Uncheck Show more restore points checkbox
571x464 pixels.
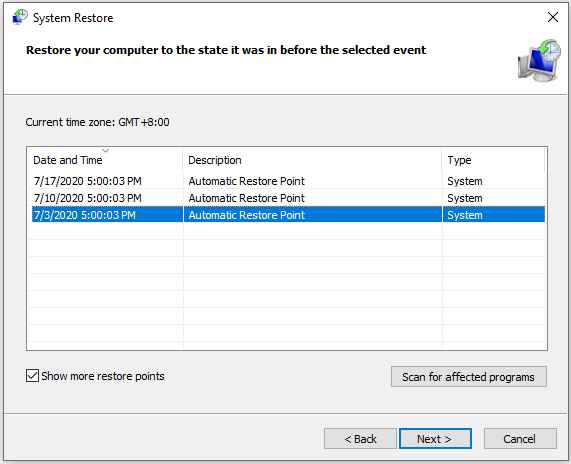pos(32,375)
